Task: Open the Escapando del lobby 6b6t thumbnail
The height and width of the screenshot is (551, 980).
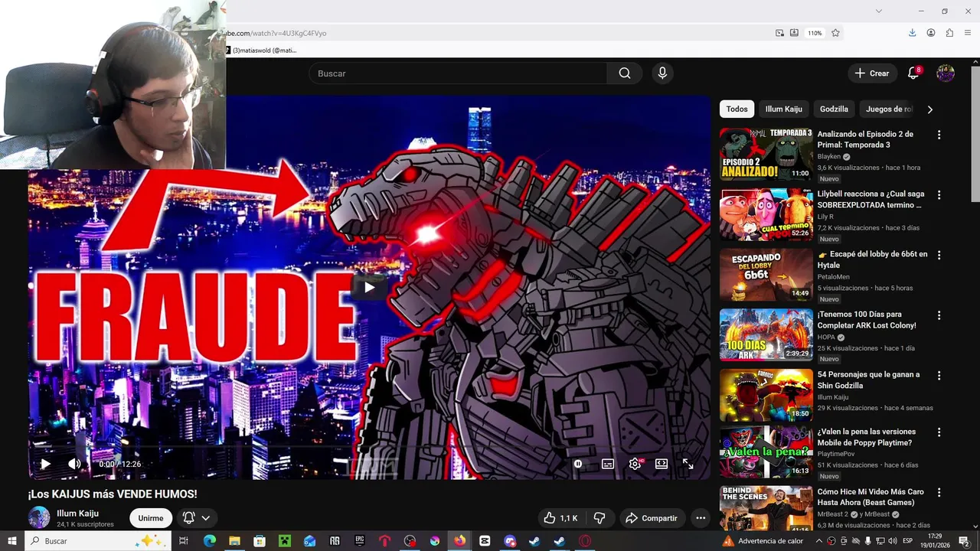Action: [766, 274]
